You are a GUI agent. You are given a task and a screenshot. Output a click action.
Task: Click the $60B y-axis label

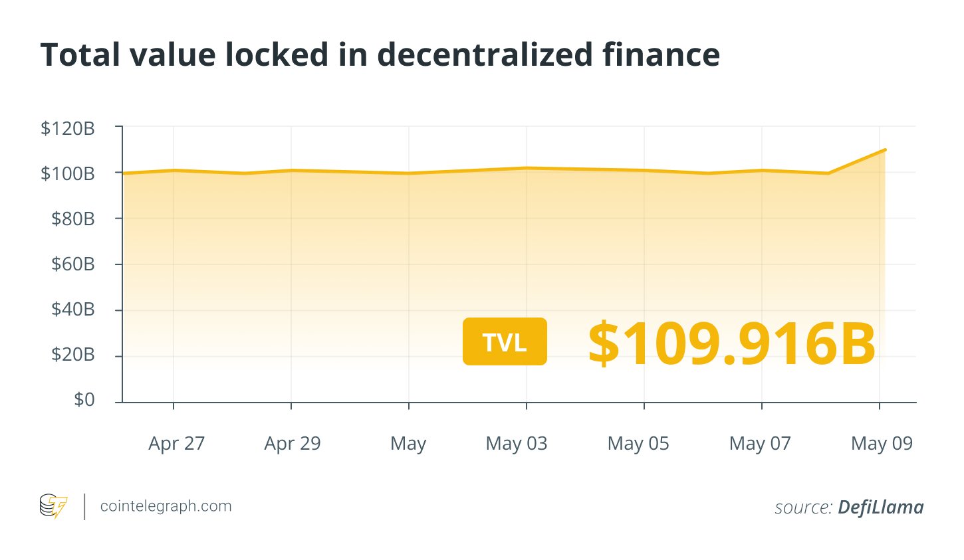pos(73,264)
